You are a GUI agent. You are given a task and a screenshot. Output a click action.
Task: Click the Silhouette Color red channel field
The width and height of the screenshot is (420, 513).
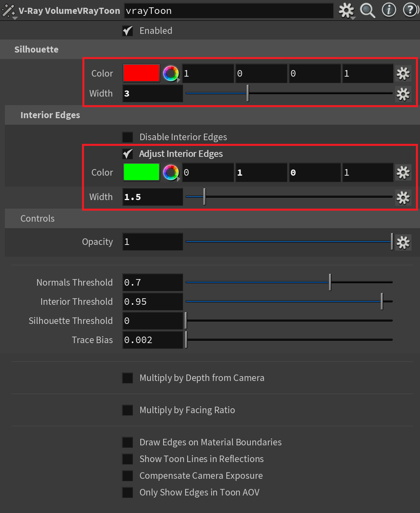tap(208, 73)
